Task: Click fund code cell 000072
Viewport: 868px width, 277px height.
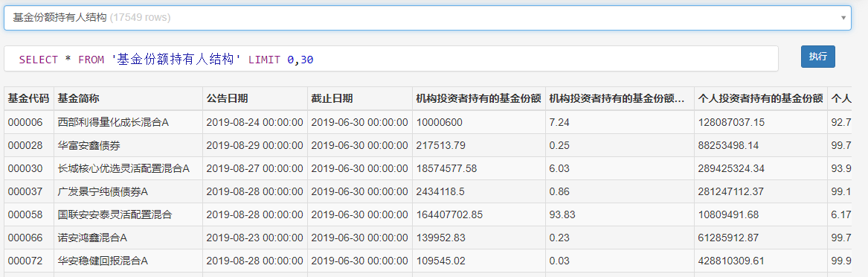Action: coord(29,261)
